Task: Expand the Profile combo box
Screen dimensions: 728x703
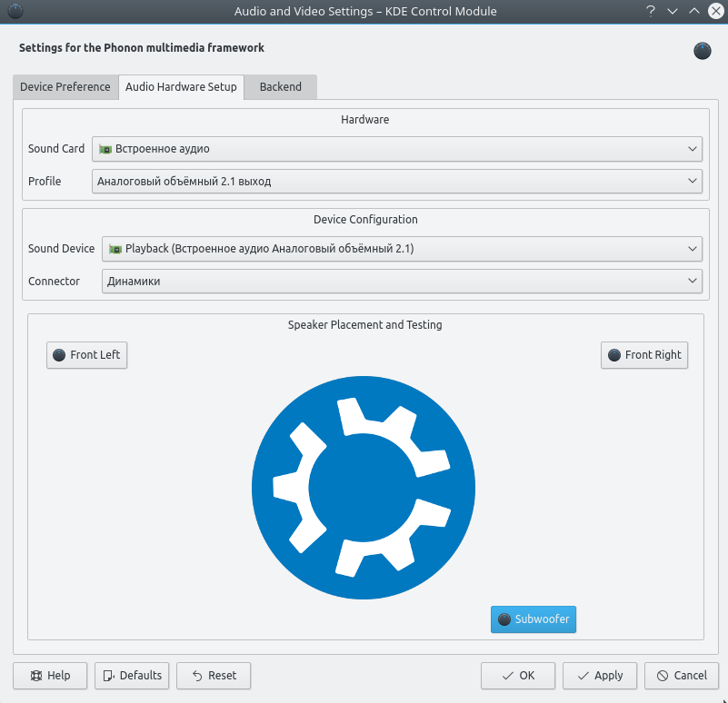Action: coord(397,182)
